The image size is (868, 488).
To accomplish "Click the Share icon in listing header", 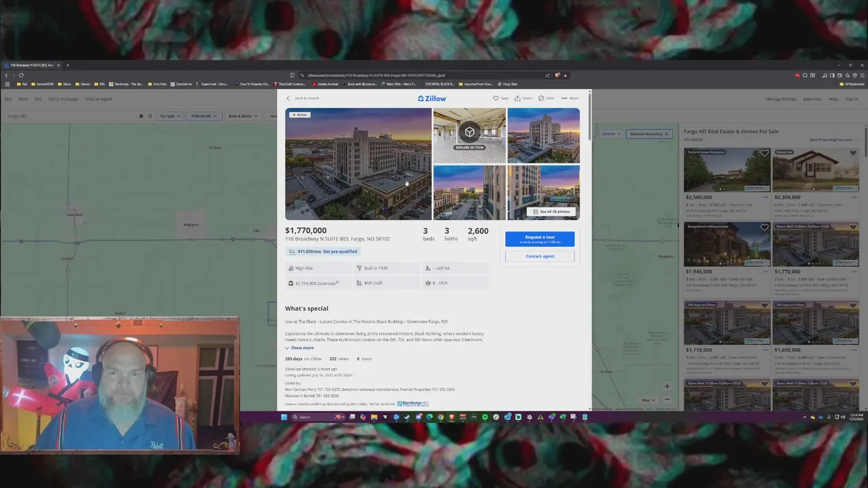I will coord(518,98).
